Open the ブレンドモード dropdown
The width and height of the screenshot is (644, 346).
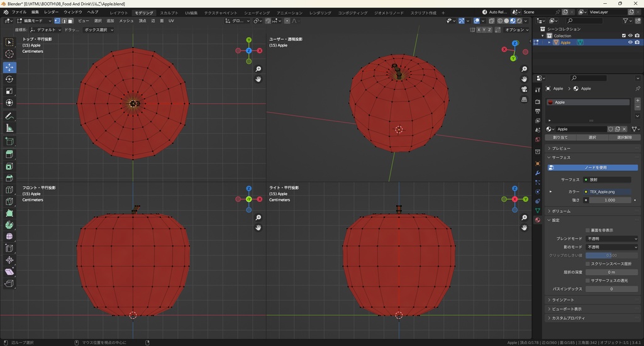click(x=611, y=239)
